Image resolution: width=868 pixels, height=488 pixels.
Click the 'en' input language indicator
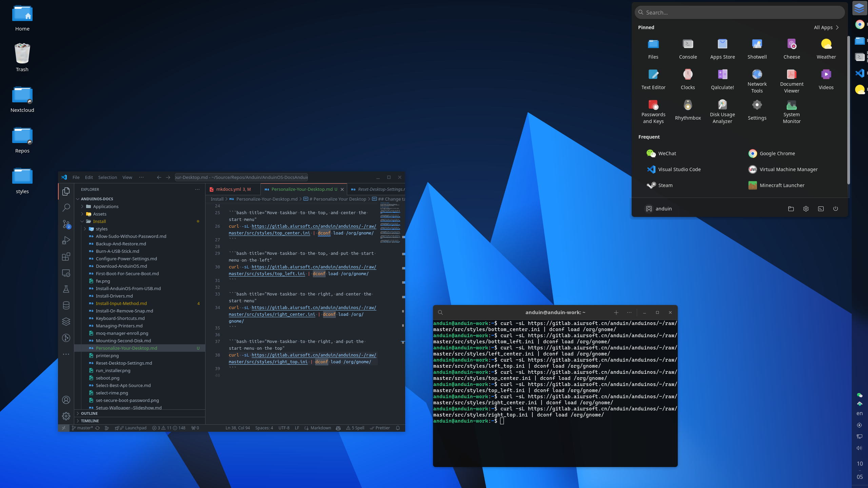click(860, 413)
